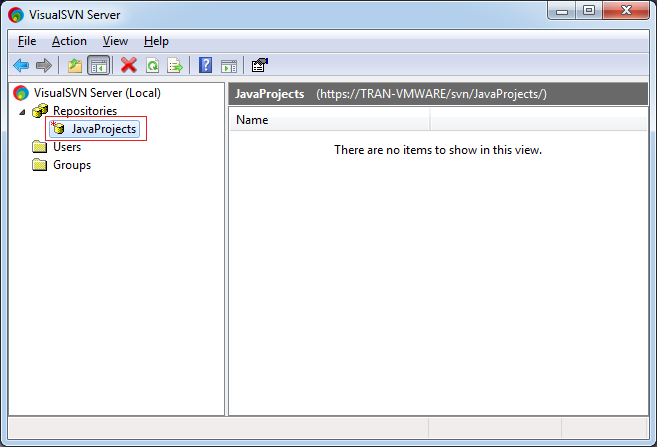Click the Users folder icon
Image resolution: width=657 pixels, height=447 pixels.
pyautogui.click(x=40, y=147)
